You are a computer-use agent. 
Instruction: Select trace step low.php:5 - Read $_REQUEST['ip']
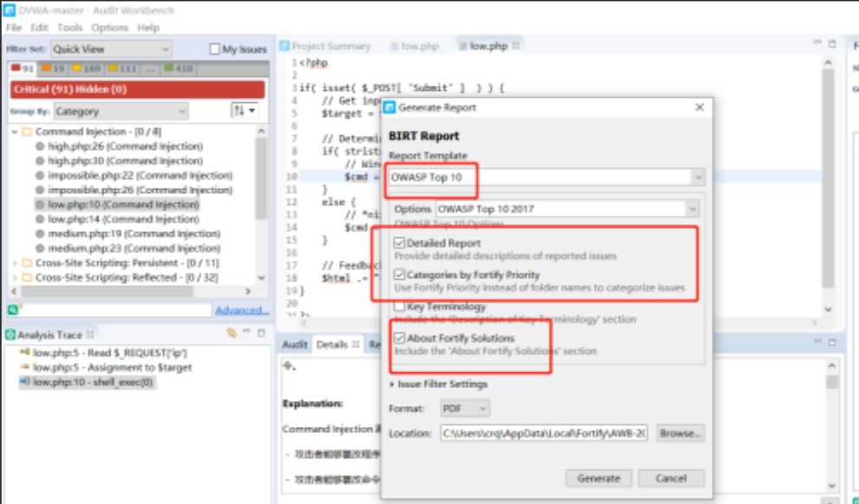[104, 353]
